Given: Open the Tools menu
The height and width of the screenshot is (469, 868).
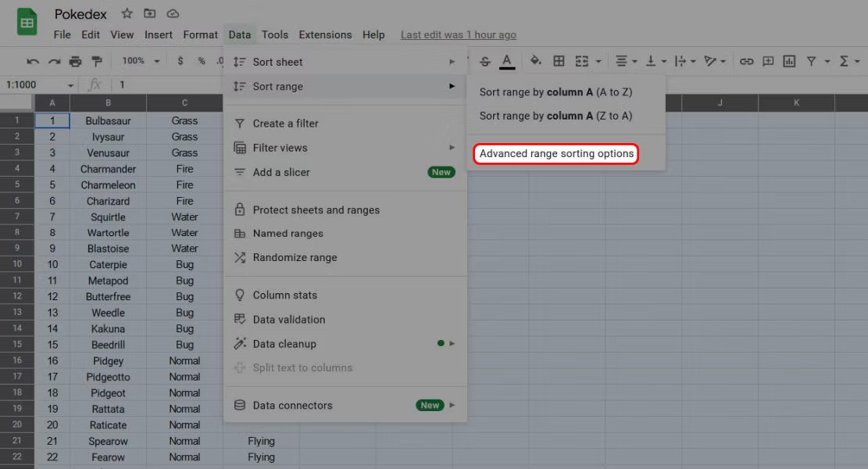Looking at the screenshot, I should 274,35.
